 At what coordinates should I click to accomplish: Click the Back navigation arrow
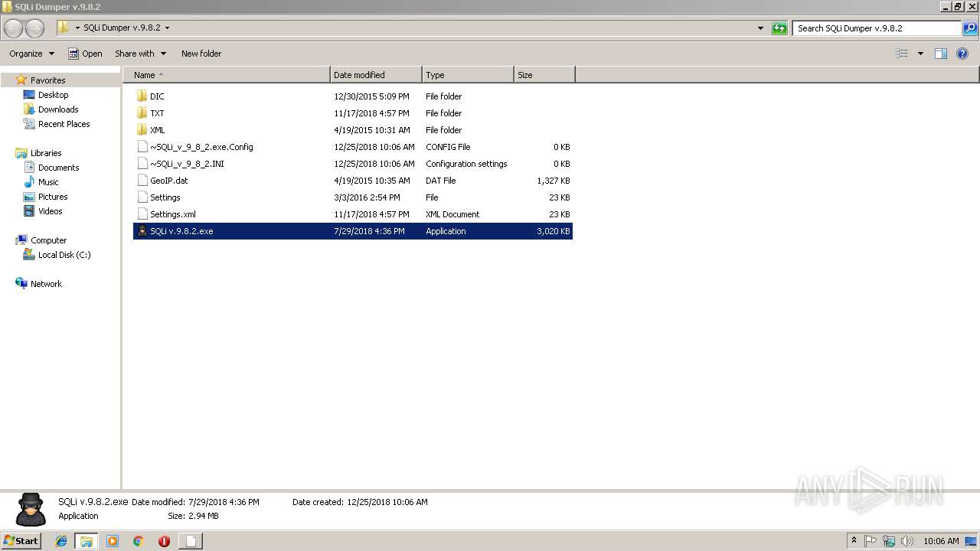(14, 28)
